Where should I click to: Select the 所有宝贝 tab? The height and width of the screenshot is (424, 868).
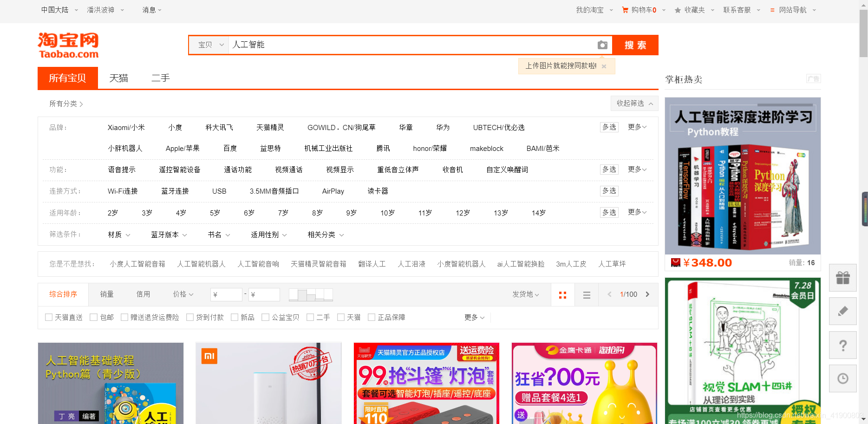[68, 78]
